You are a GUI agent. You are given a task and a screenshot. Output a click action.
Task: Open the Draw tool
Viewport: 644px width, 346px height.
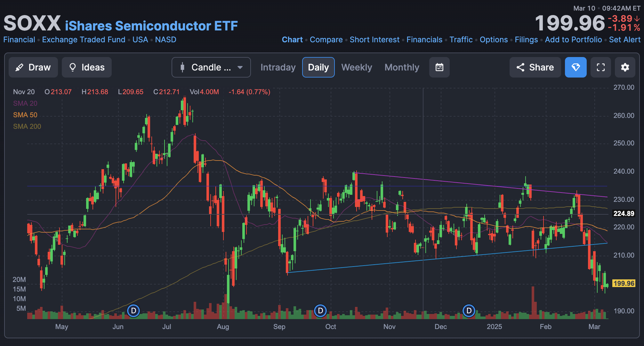point(33,67)
